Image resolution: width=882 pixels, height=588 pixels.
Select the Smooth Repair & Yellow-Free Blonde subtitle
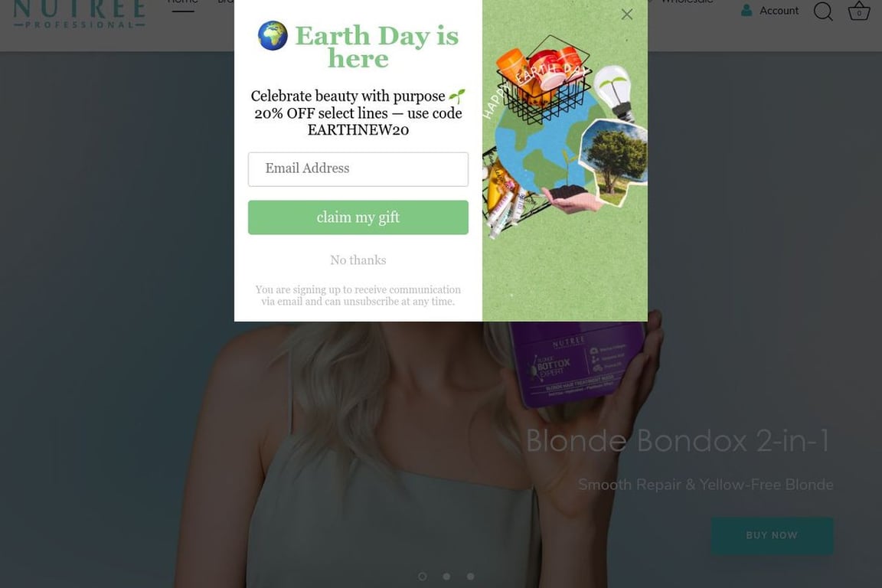coord(705,485)
